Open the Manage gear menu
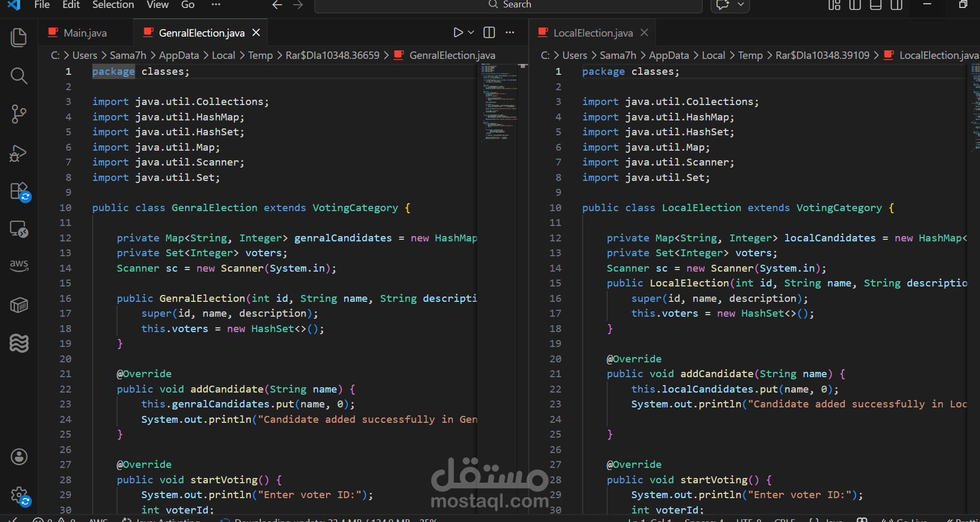The height and width of the screenshot is (522, 980). 20,497
